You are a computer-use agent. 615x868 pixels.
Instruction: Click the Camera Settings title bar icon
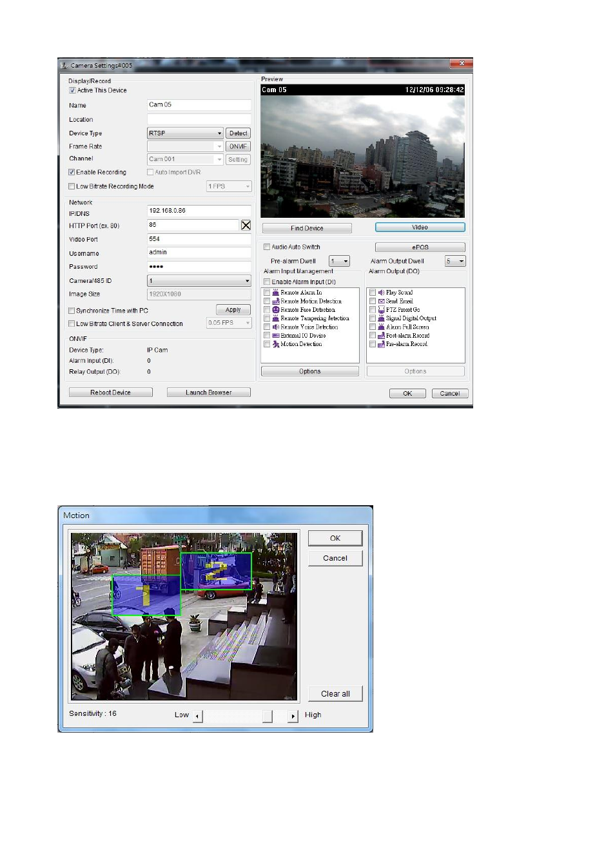pyautogui.click(x=64, y=66)
